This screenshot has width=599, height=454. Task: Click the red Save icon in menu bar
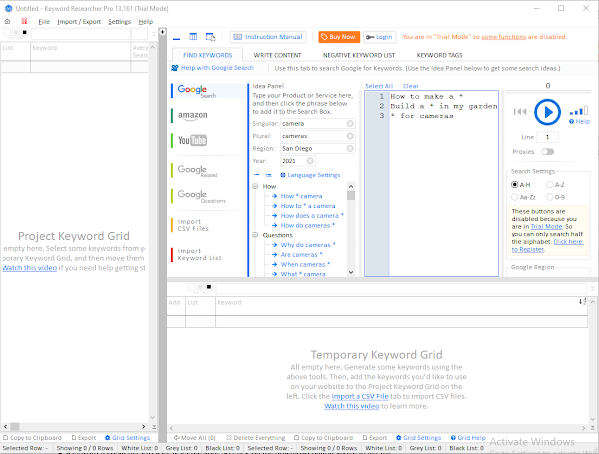pos(24,21)
